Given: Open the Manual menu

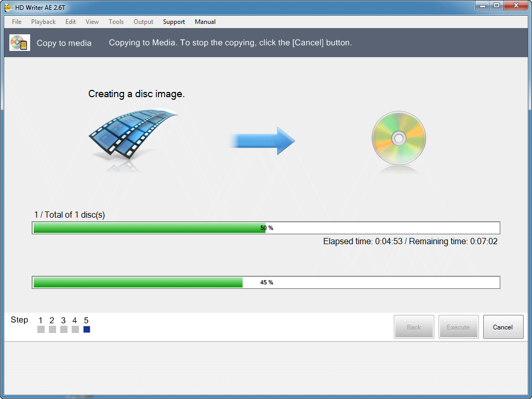Looking at the screenshot, I should pyautogui.click(x=205, y=22).
